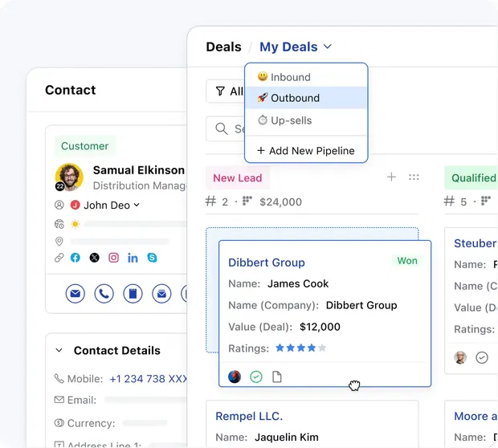Click the $12,000 deal value
This screenshot has height=448, width=498.
point(320,327)
